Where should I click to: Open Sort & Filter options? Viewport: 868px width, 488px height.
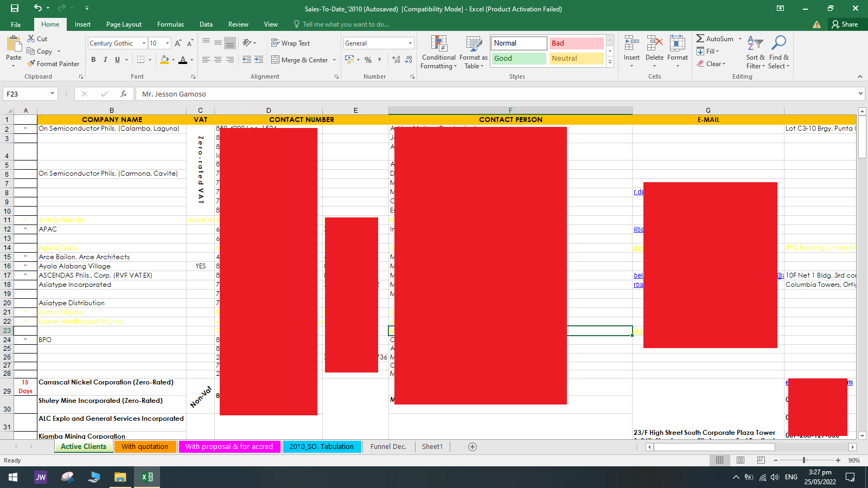coord(755,52)
